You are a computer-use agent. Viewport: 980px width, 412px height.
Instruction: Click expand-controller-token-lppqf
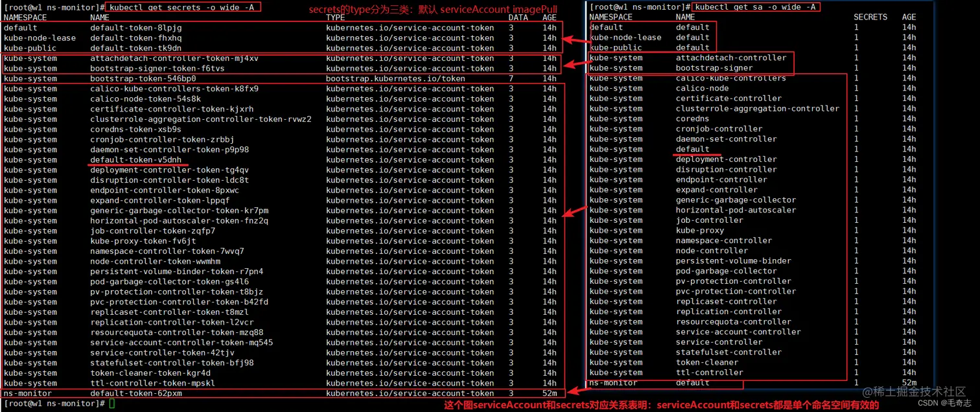coord(160,201)
